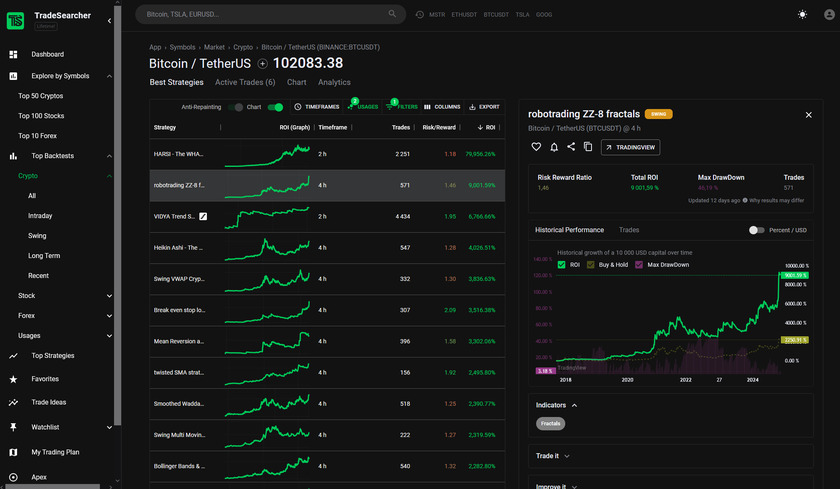Viewport: 840px width, 489px height.
Task: Open the Top Strategies sidebar item
Action: [52, 356]
